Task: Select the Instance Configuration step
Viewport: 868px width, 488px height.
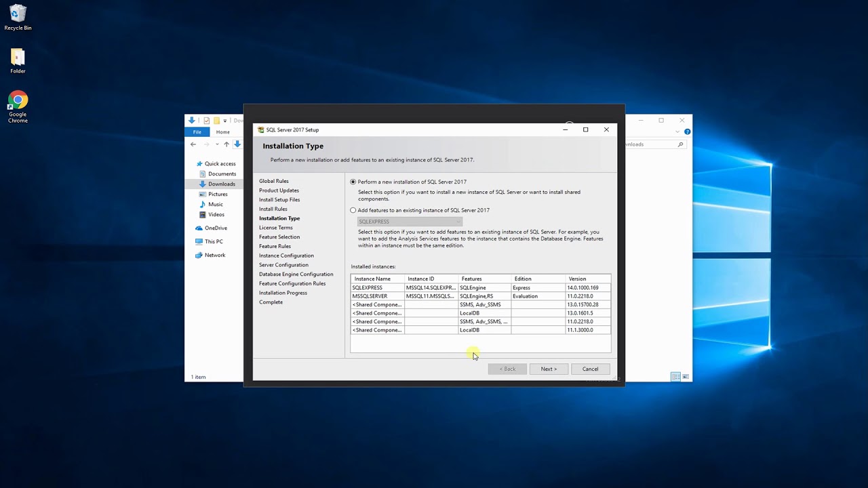Action: click(x=286, y=256)
